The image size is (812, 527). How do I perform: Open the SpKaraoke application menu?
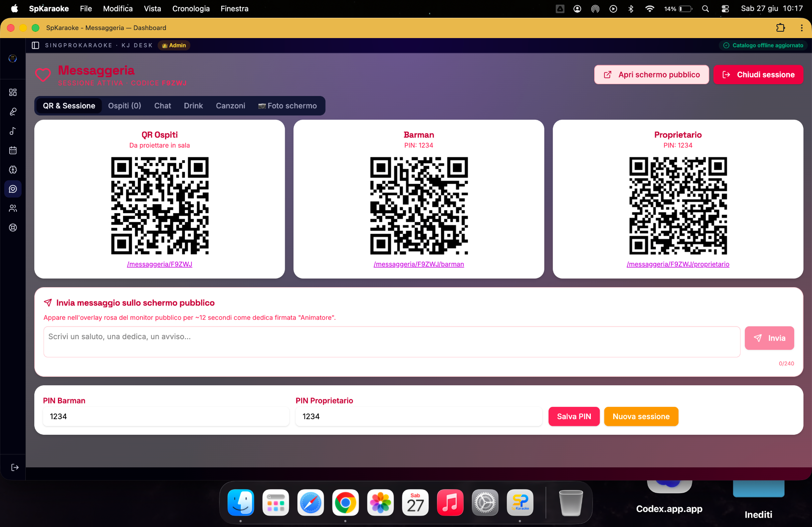[x=49, y=8]
